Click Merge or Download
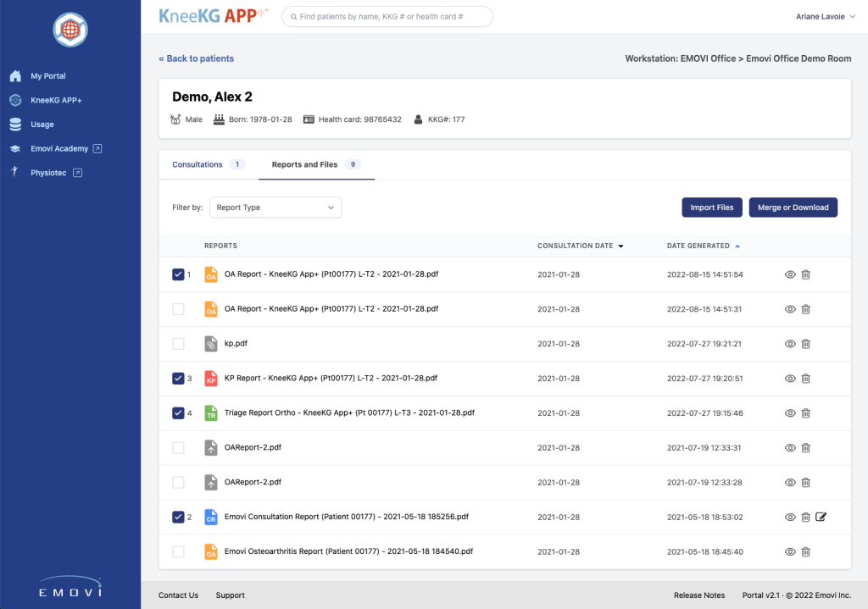Viewport: 868px width, 609px height. pos(793,208)
